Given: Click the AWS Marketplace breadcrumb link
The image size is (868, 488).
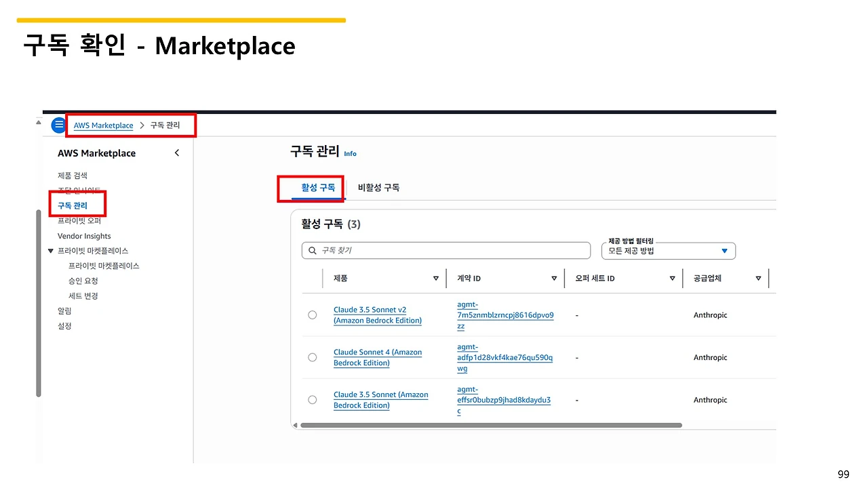Looking at the screenshot, I should pos(103,125).
